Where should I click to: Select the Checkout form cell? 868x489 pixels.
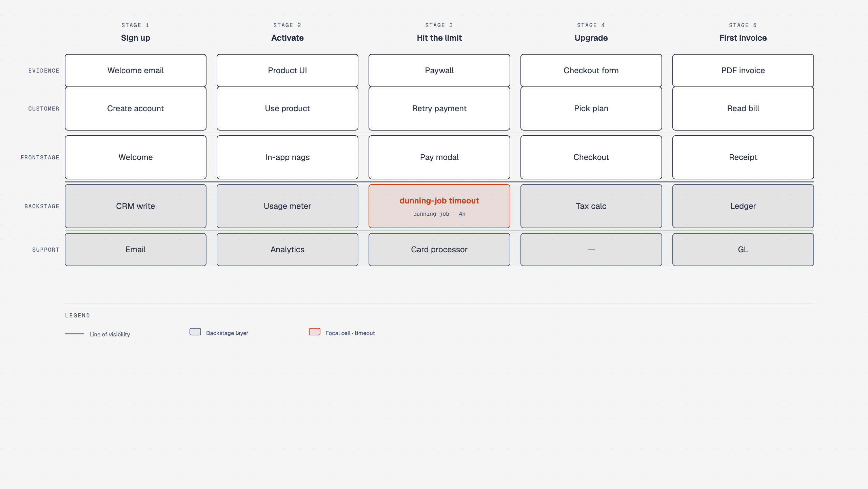point(591,71)
